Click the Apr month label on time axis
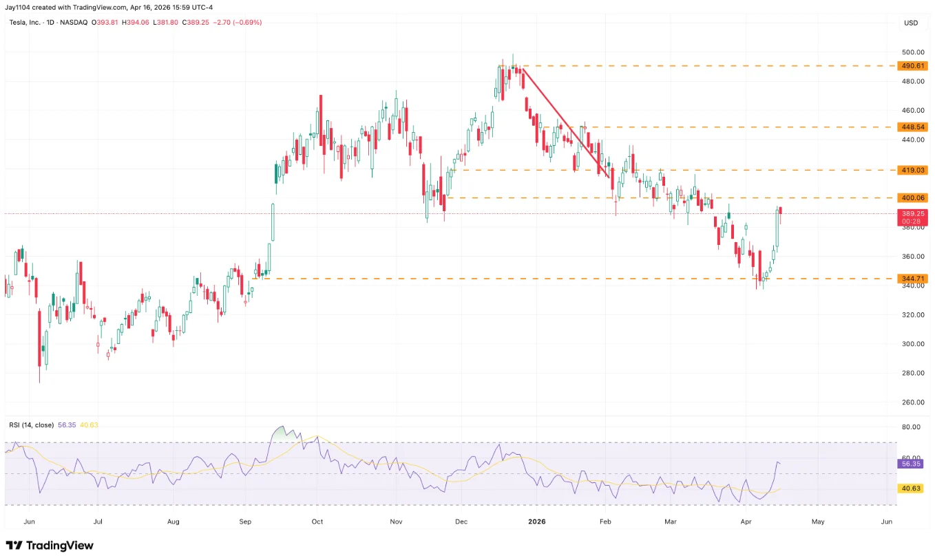 pos(746,521)
